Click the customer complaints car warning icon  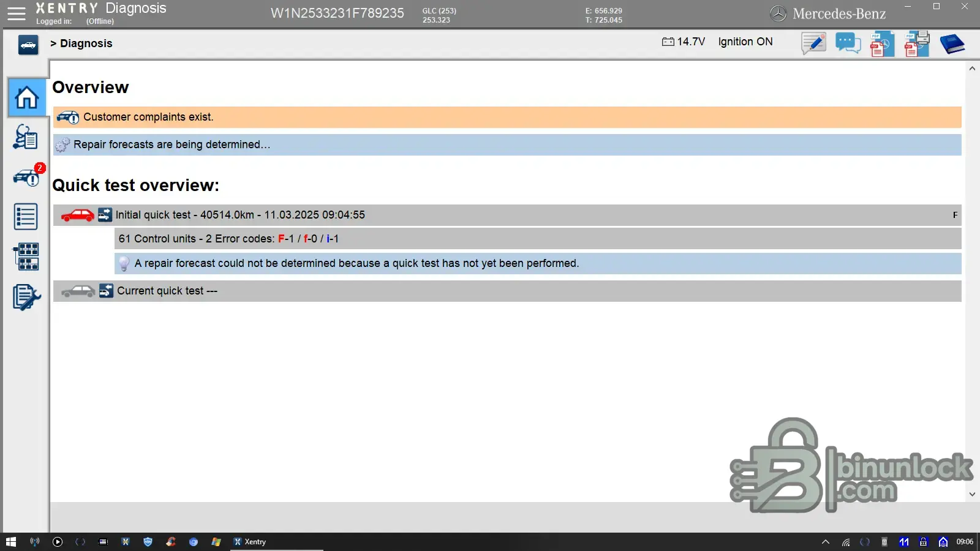[68, 117]
